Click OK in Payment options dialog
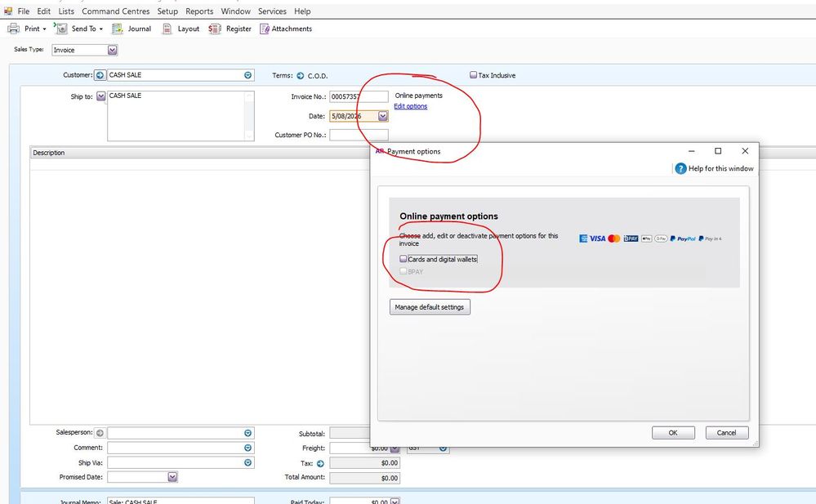816x504 pixels. [x=673, y=433]
